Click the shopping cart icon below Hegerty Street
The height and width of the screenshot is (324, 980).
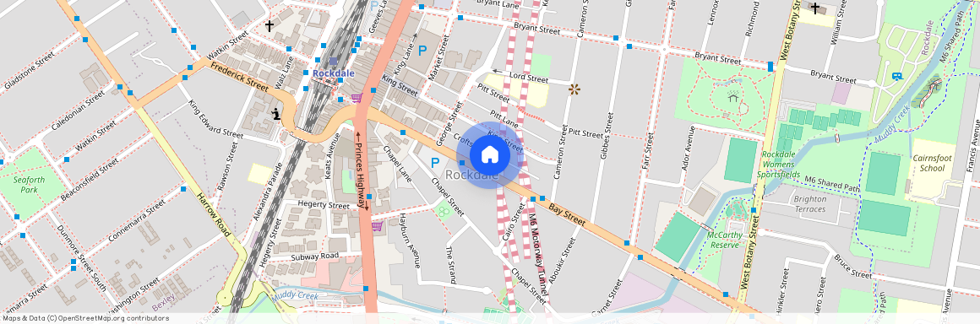[x=377, y=226]
